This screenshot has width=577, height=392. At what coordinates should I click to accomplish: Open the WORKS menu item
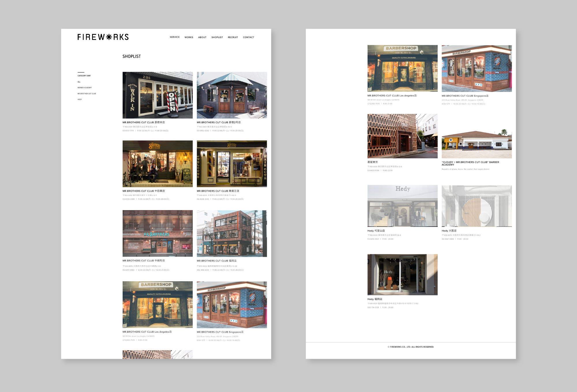(189, 37)
